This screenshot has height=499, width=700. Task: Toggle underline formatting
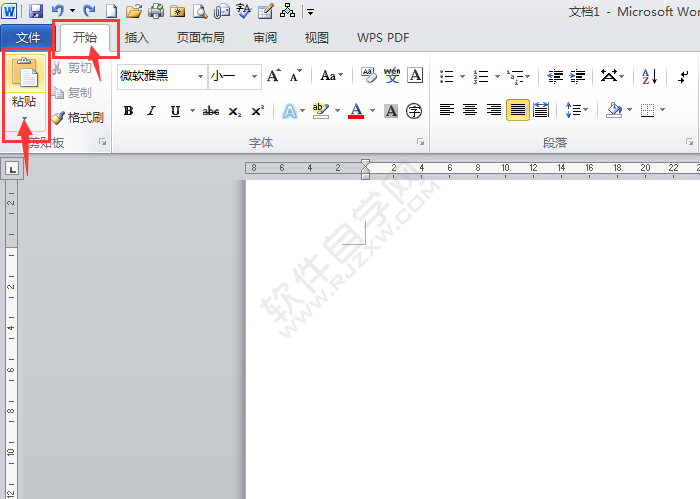175,111
